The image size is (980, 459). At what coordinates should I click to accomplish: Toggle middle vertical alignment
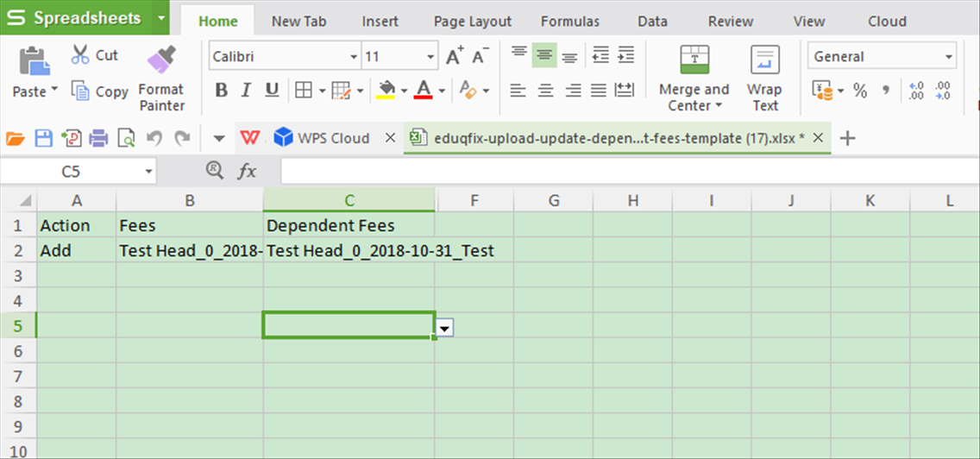544,56
